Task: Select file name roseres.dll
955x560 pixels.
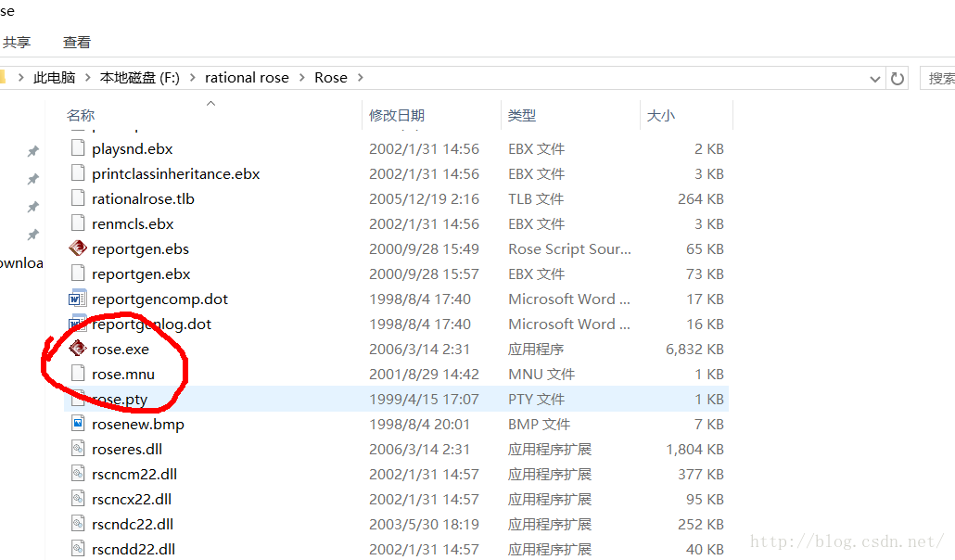Action: click(x=127, y=449)
